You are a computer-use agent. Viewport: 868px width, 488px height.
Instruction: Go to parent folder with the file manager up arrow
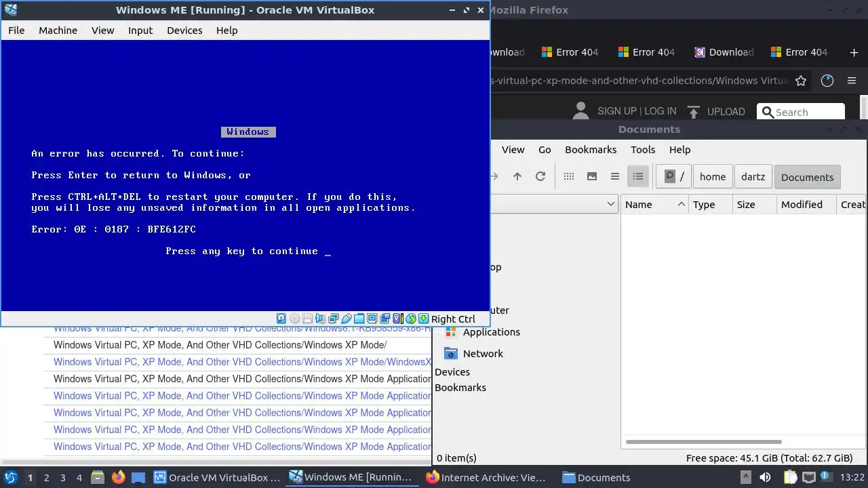[x=517, y=176]
